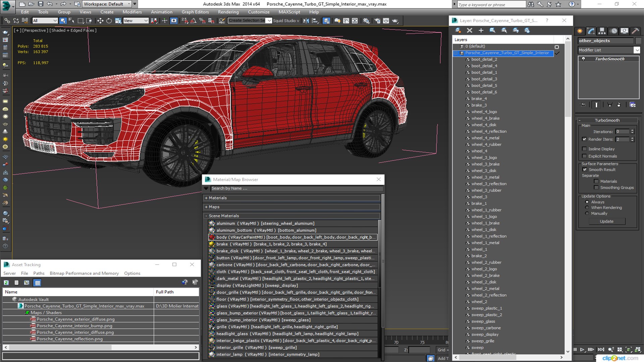644x362 pixels.
Task: Collapse the Scene Materials group
Action: (206, 216)
